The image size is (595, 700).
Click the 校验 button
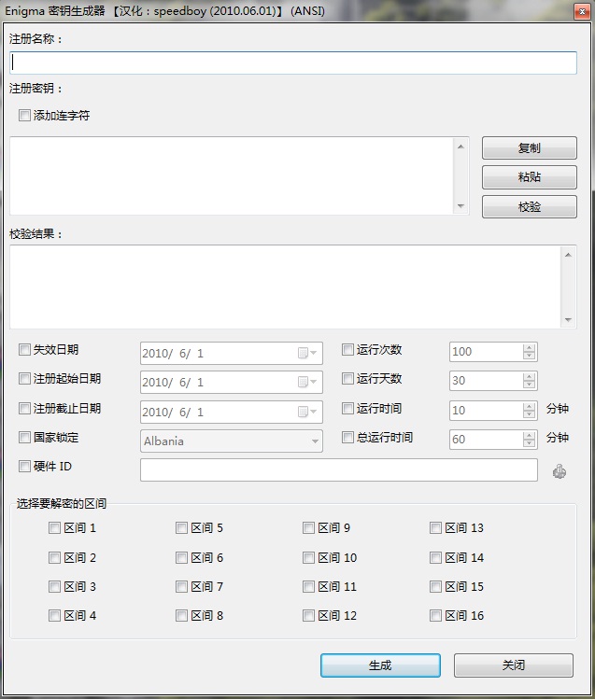[530, 206]
